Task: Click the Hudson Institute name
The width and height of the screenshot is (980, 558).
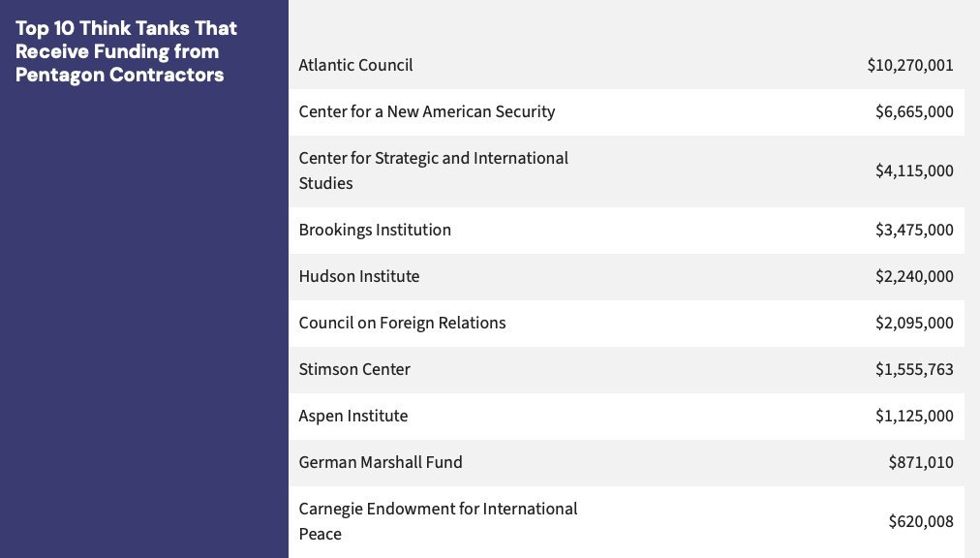Action: point(359,276)
